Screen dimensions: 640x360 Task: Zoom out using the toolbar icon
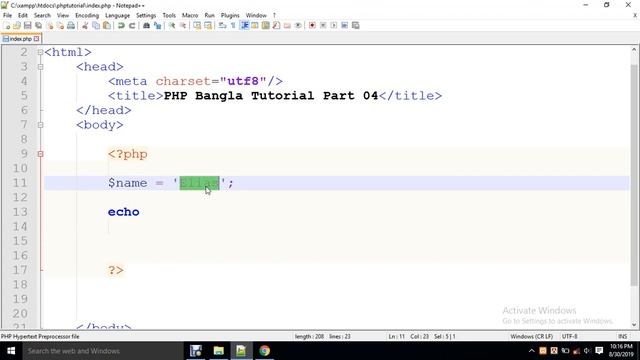pos(183,25)
